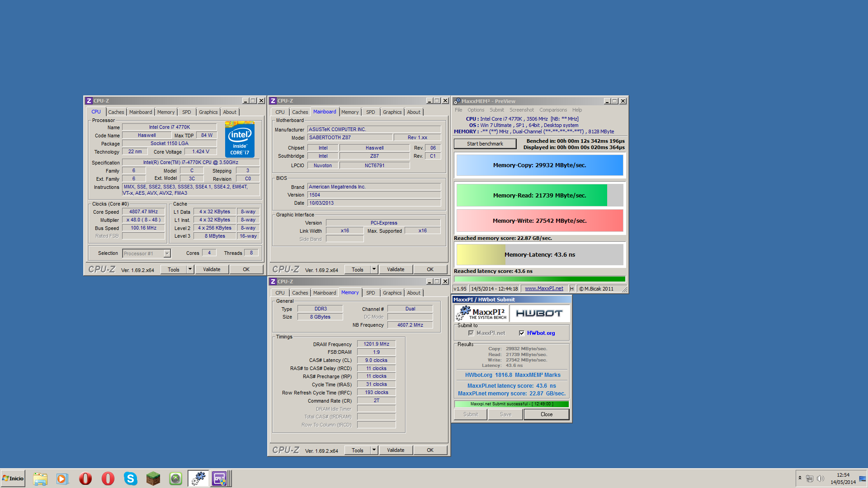
Task: Click the Memory-Latency 43.6 ns bar
Action: 540,254
